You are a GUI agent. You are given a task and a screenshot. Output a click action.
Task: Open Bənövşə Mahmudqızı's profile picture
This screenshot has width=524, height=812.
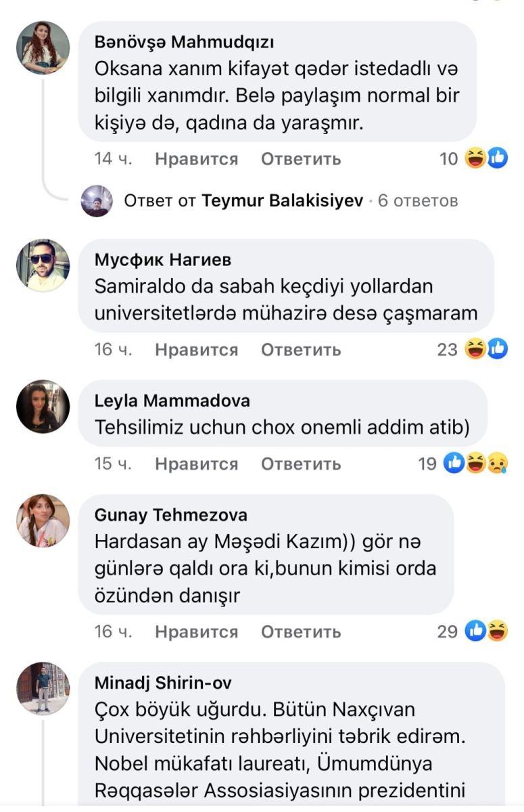pyautogui.click(x=43, y=48)
